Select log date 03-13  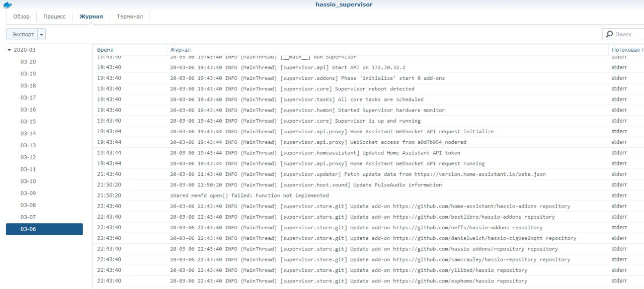(x=28, y=145)
